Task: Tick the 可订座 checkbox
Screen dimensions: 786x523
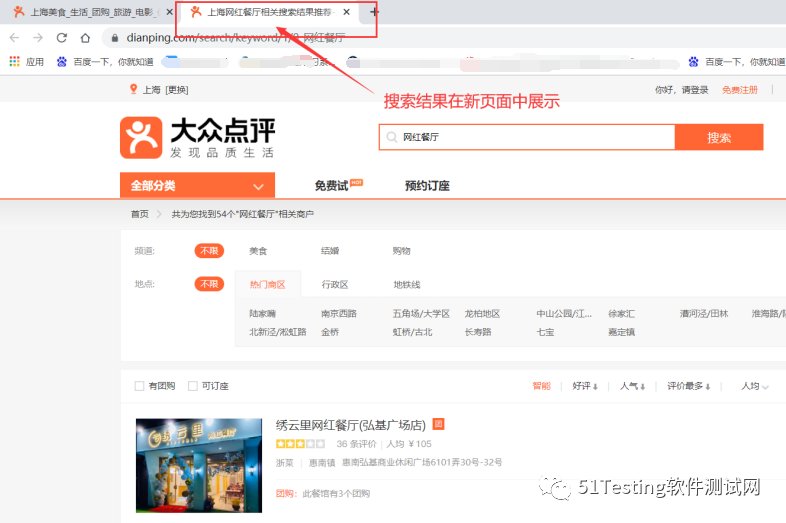Action: (192, 386)
